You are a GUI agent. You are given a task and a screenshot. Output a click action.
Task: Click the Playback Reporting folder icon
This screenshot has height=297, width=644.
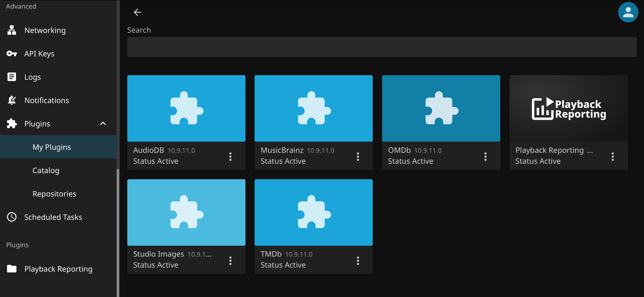coord(12,269)
